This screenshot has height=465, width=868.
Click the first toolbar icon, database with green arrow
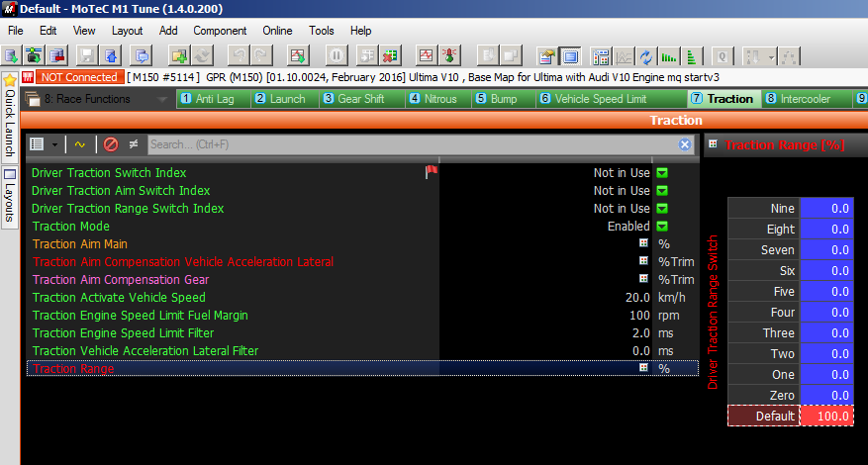[12, 56]
